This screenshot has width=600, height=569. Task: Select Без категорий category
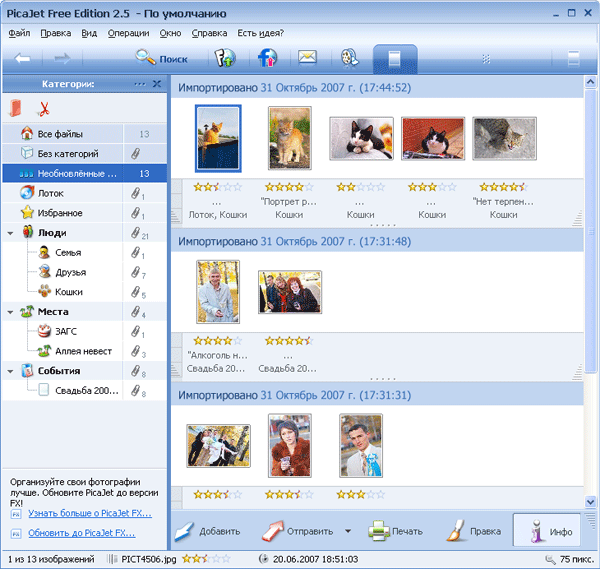tap(85, 153)
